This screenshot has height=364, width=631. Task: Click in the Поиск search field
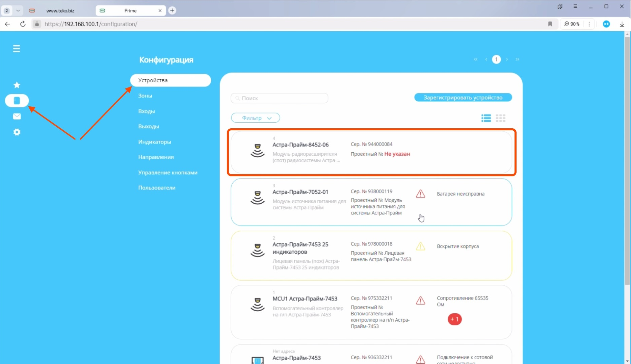(x=280, y=98)
